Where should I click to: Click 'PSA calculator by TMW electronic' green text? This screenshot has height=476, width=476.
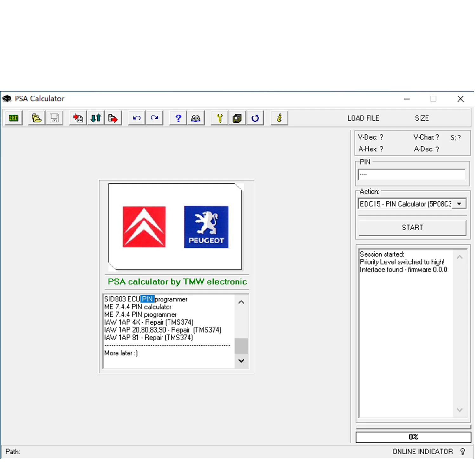(177, 281)
